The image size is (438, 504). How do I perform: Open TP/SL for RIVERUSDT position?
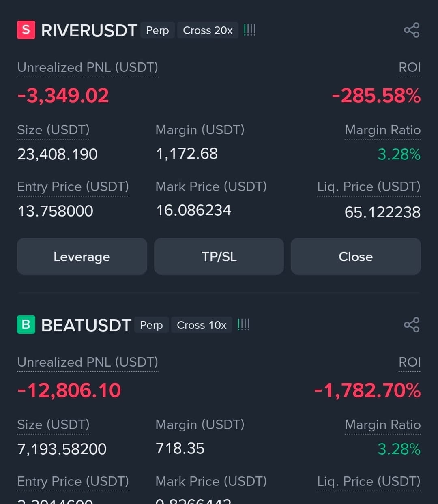pyautogui.click(x=219, y=256)
